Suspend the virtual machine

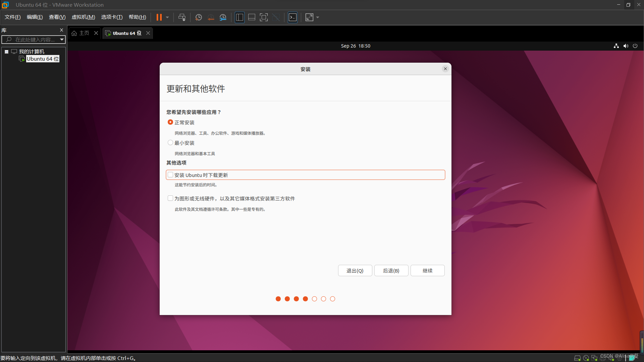click(x=159, y=17)
